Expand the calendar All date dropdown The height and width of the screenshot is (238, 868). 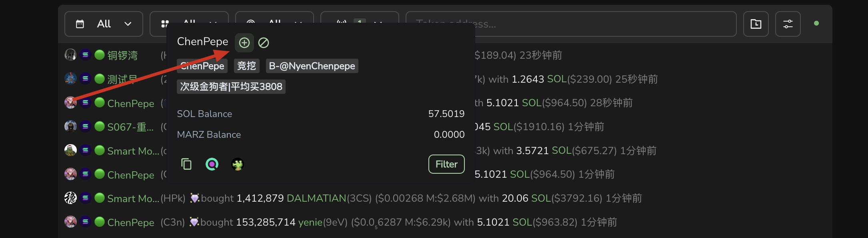(x=104, y=24)
